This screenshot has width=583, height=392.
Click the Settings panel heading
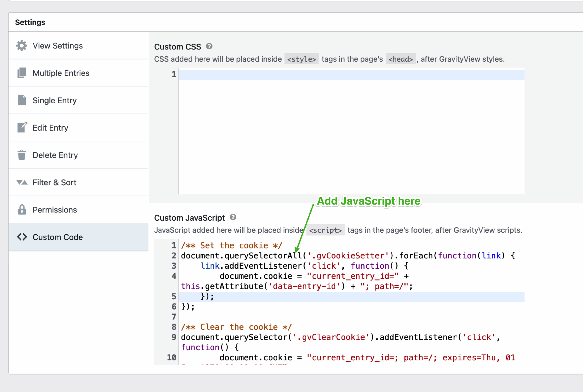tap(30, 22)
